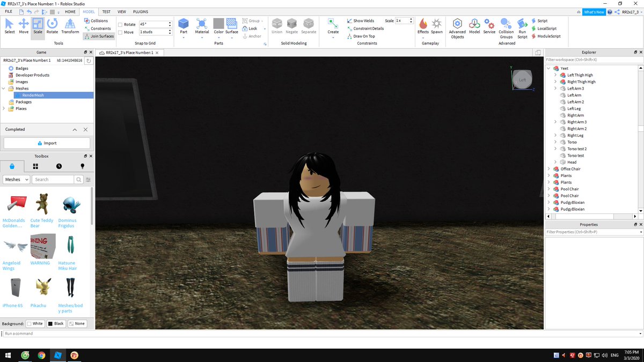
Task: Open the Color swatch for parts
Action: [218, 23]
